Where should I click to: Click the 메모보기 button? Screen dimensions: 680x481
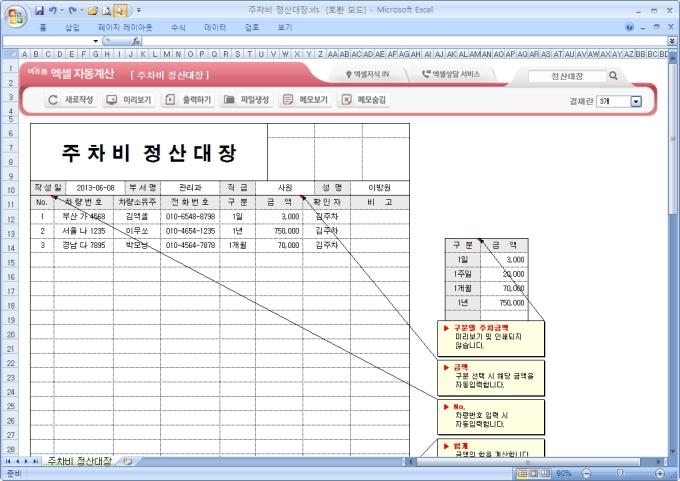306,100
